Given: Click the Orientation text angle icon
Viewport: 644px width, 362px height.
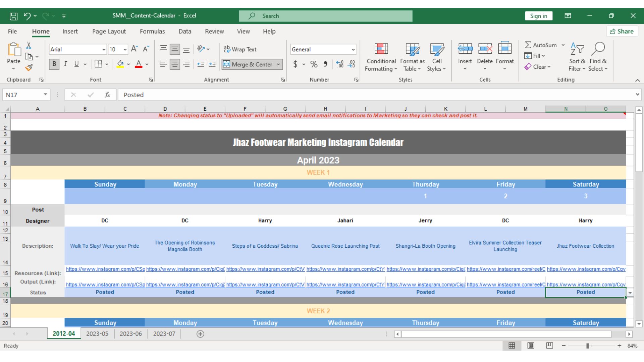Looking at the screenshot, I should point(201,49).
